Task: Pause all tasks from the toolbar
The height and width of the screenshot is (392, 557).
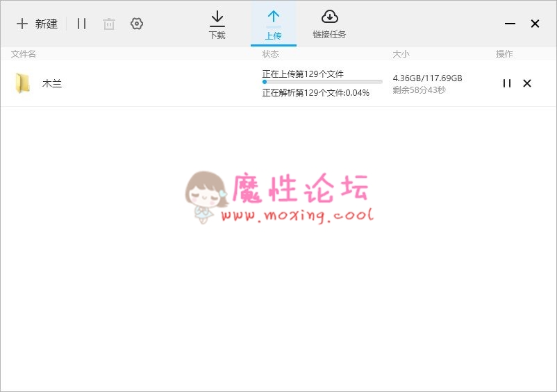Action: click(82, 24)
